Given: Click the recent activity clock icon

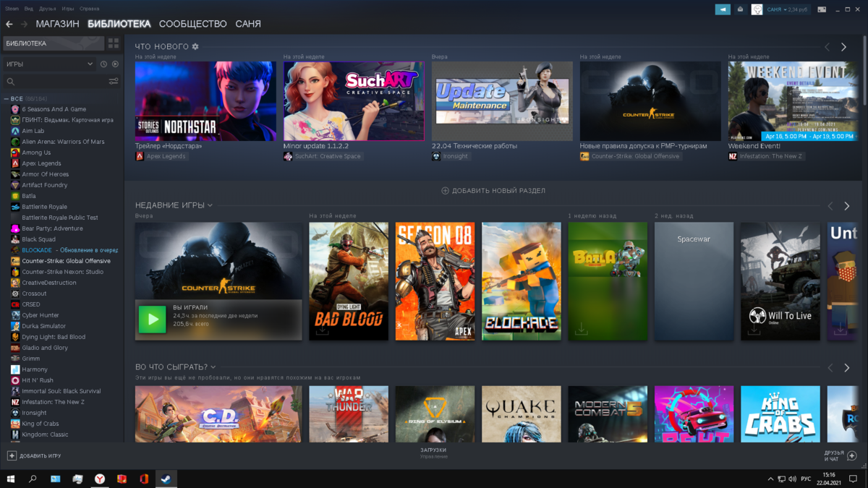Looking at the screenshot, I should coord(103,64).
